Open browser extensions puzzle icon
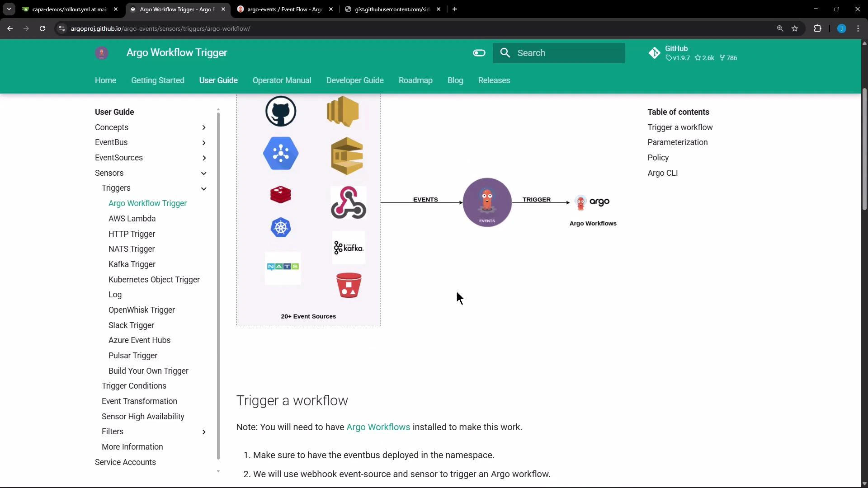This screenshot has height=488, width=868. (x=817, y=28)
